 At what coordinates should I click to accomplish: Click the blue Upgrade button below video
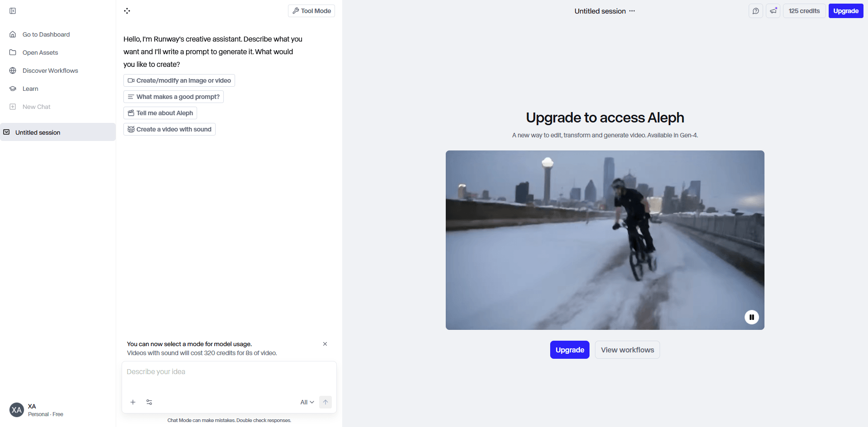tap(570, 350)
